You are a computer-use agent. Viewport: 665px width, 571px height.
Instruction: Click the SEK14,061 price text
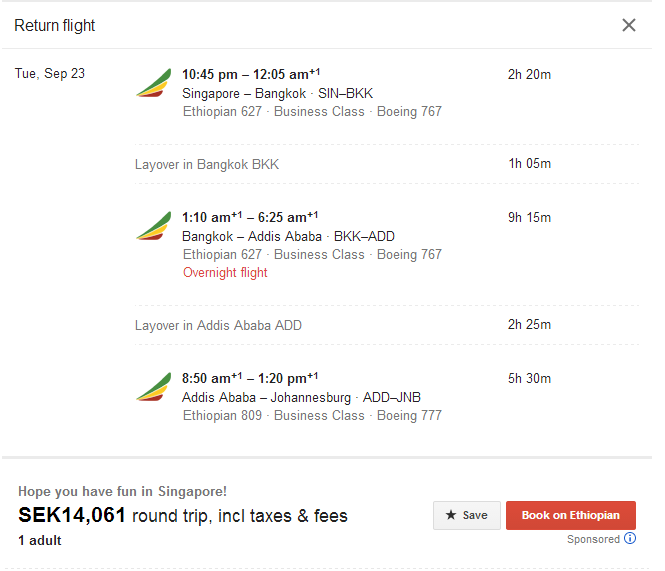72,516
